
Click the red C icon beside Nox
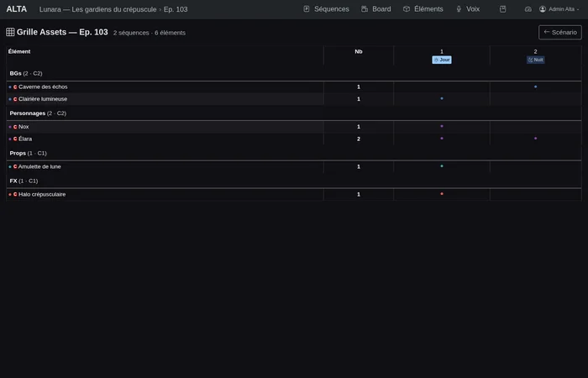[x=15, y=127]
